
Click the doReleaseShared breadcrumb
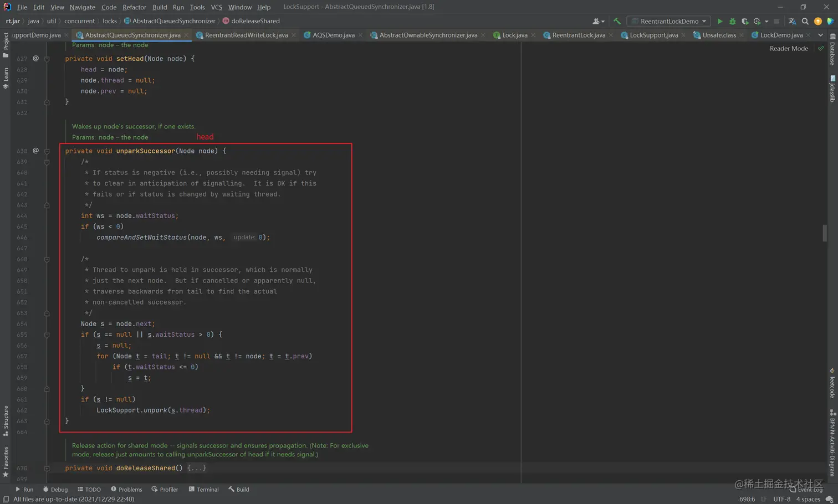pyautogui.click(x=251, y=21)
